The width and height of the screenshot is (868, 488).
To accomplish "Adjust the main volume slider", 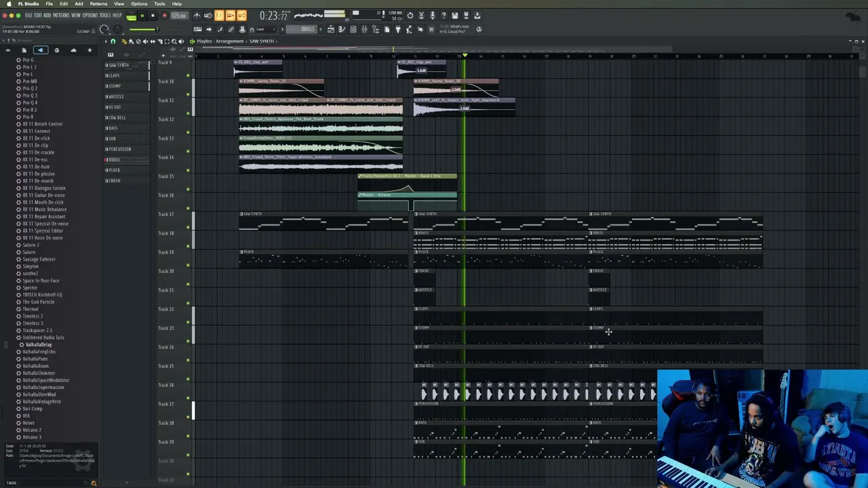I will pos(144,29).
